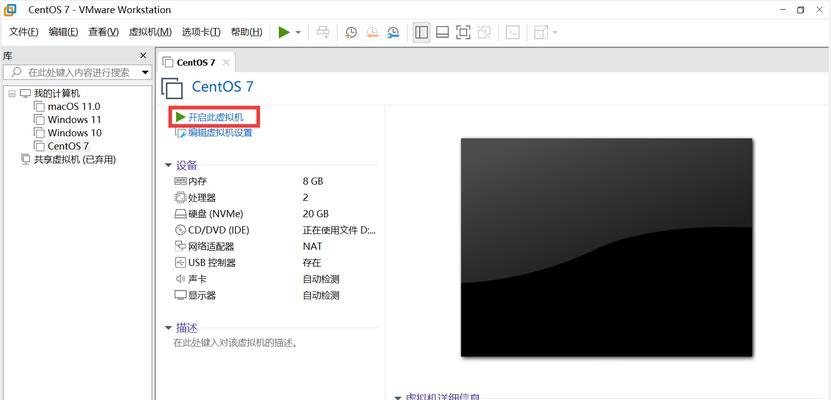Open USB 控制器 device settings
This screenshot has width=831, height=400.
211,263
